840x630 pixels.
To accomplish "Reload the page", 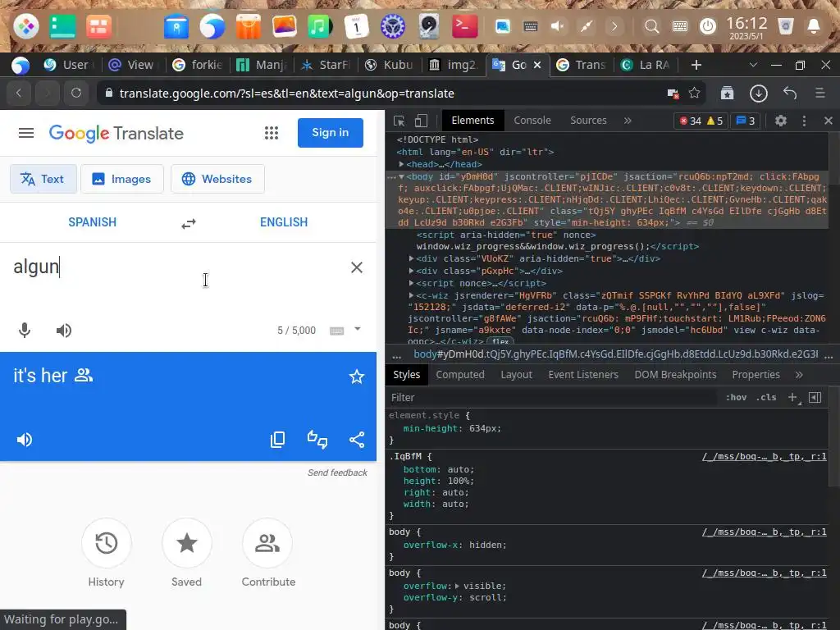I will point(76,94).
